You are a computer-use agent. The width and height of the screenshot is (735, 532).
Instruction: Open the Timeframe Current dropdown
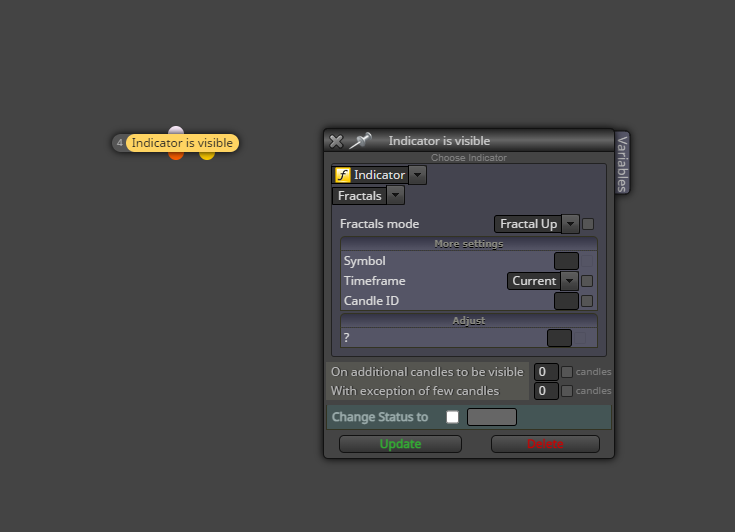tap(569, 281)
